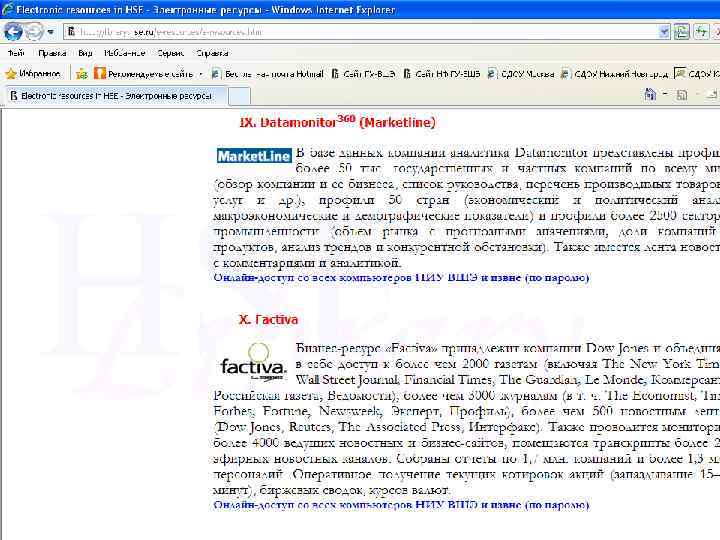The image size is (720, 540).
Task: Click the browser Back arrow button
Action: [13, 32]
